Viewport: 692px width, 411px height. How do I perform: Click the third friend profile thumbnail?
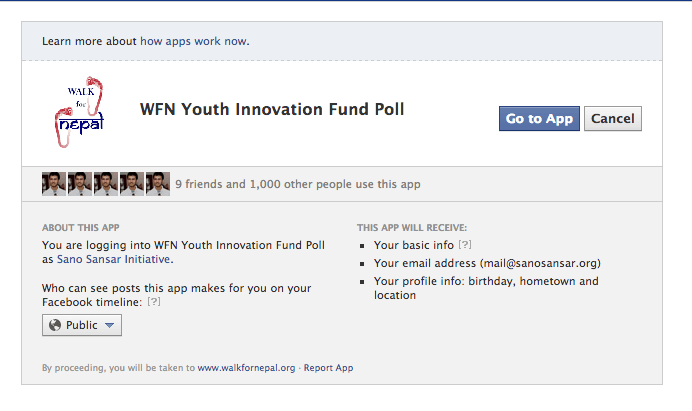point(106,184)
